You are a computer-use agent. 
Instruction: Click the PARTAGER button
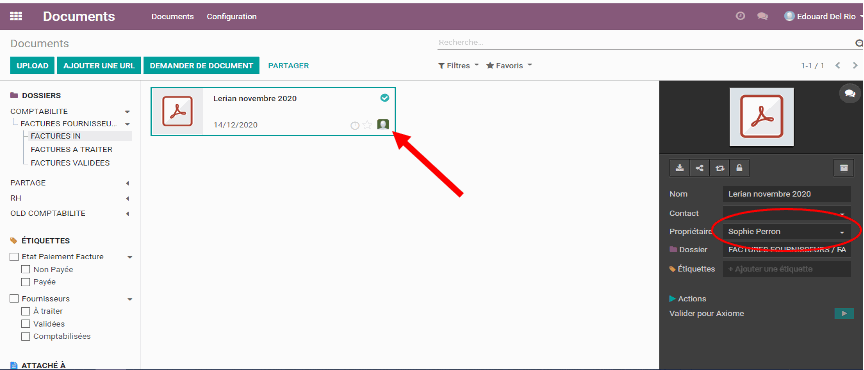coord(288,66)
